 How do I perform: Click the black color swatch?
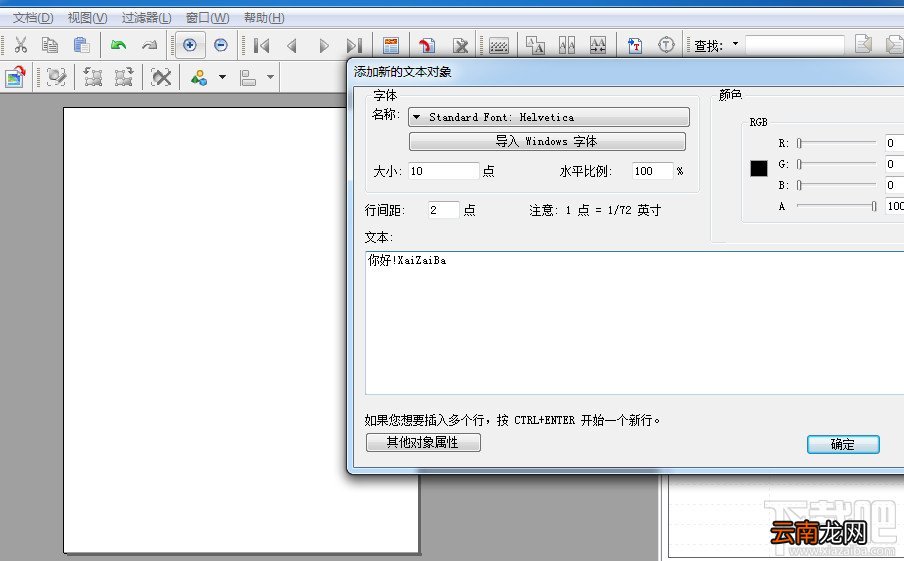coord(759,168)
